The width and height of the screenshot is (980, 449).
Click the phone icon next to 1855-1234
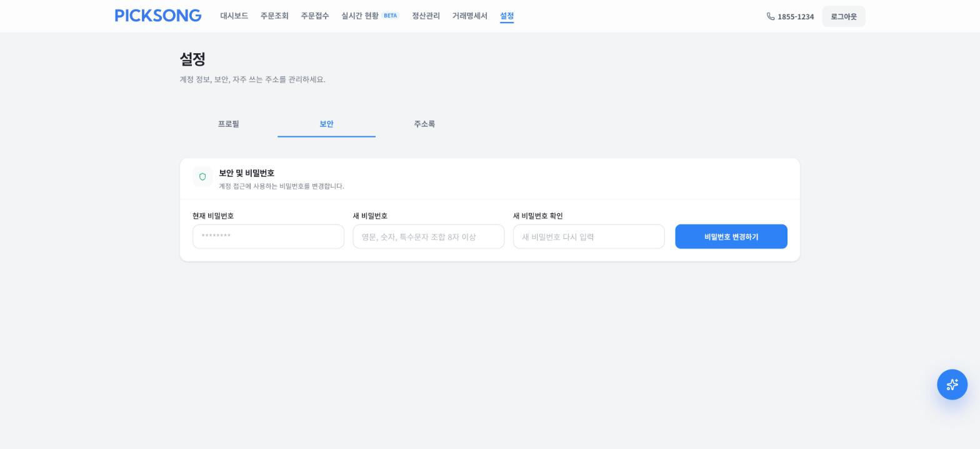click(771, 16)
